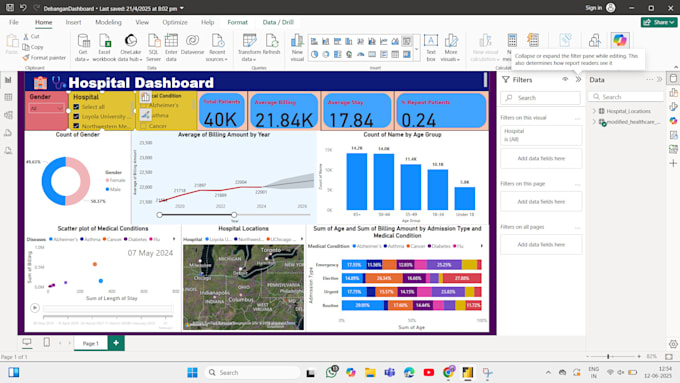This screenshot has height=383, width=680.
Task: Select the Page 1 tab
Action: (91, 343)
